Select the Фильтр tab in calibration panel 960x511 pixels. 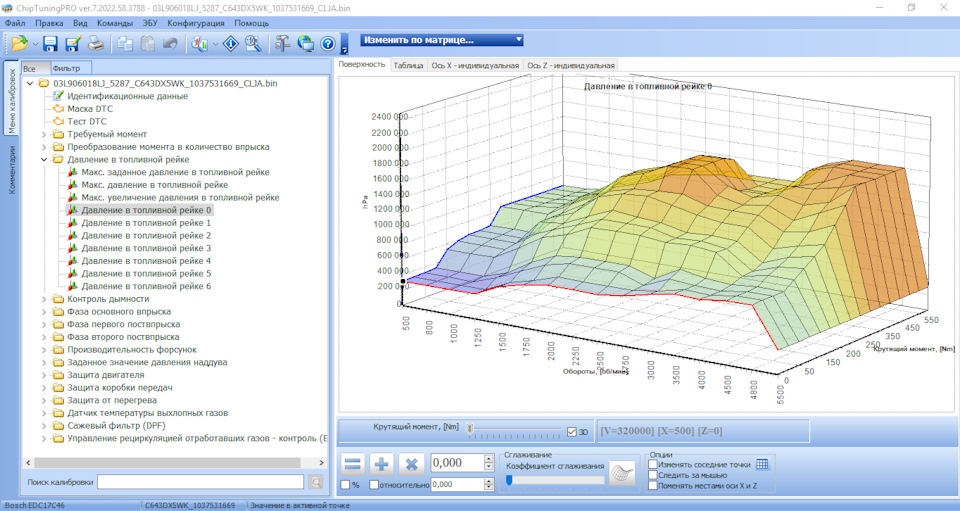point(71,69)
